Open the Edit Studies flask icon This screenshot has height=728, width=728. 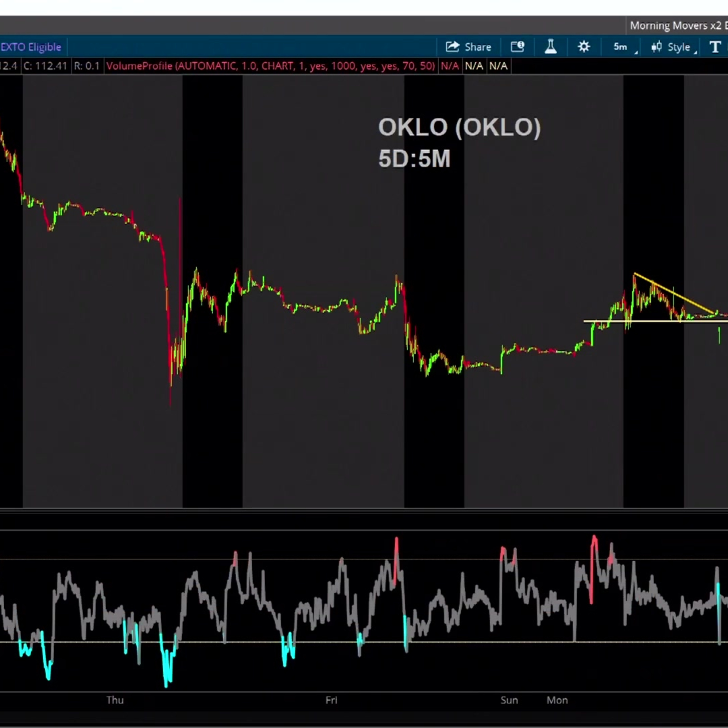coord(551,47)
